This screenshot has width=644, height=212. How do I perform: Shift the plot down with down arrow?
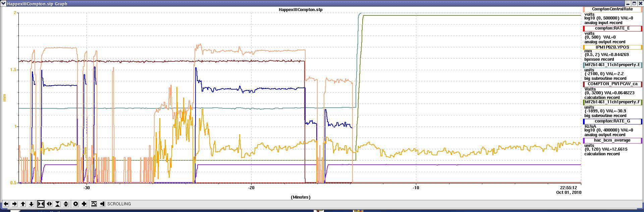tap(32, 204)
